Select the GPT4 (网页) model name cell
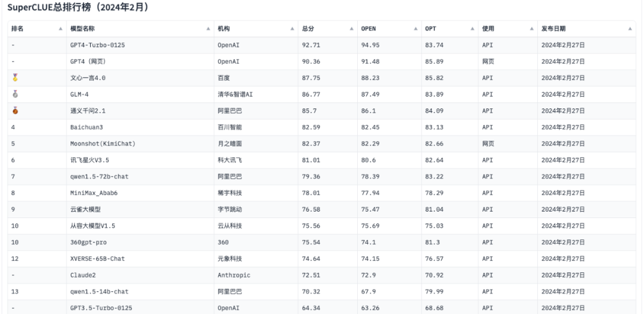 (x=141, y=61)
